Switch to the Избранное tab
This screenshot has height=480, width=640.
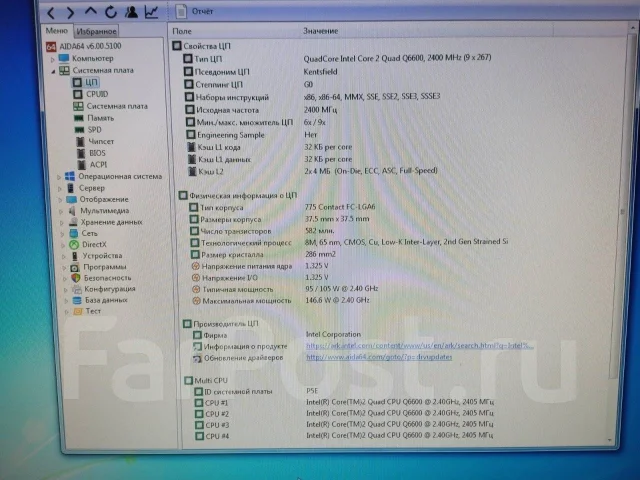96,31
